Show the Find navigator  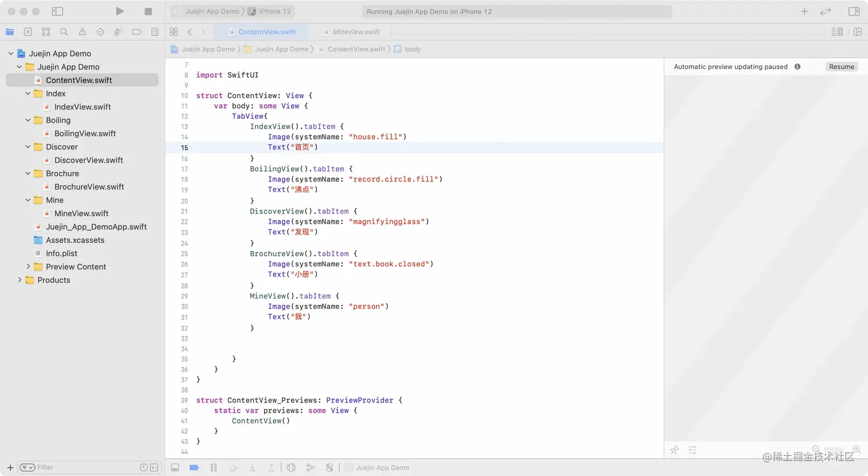(64, 32)
